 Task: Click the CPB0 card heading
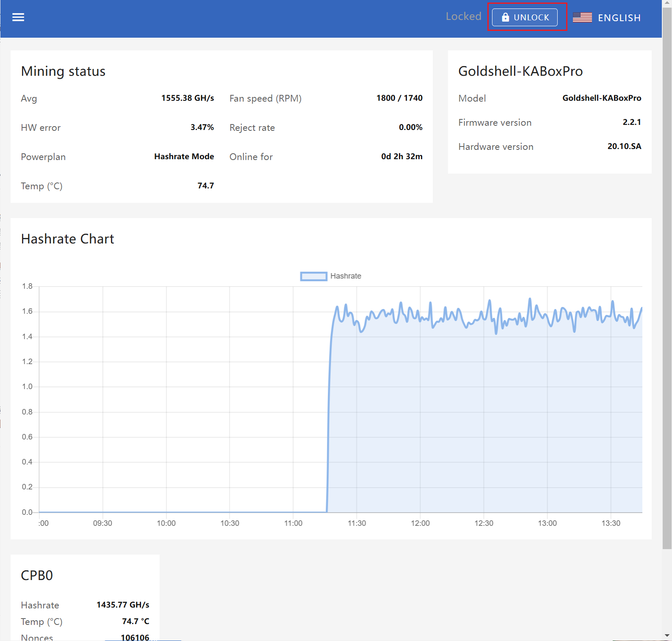[x=37, y=575]
